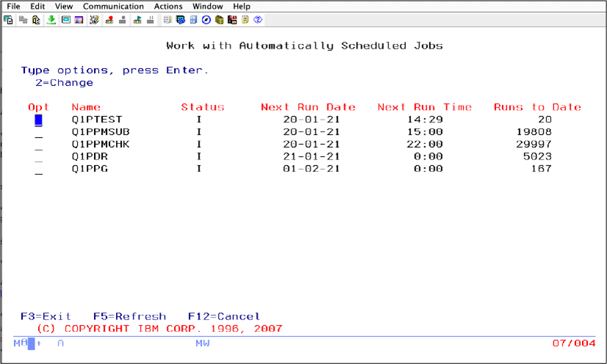607x364 pixels.
Task: Click the Opt field beside Q1PPMSUB
Action: click(39, 132)
